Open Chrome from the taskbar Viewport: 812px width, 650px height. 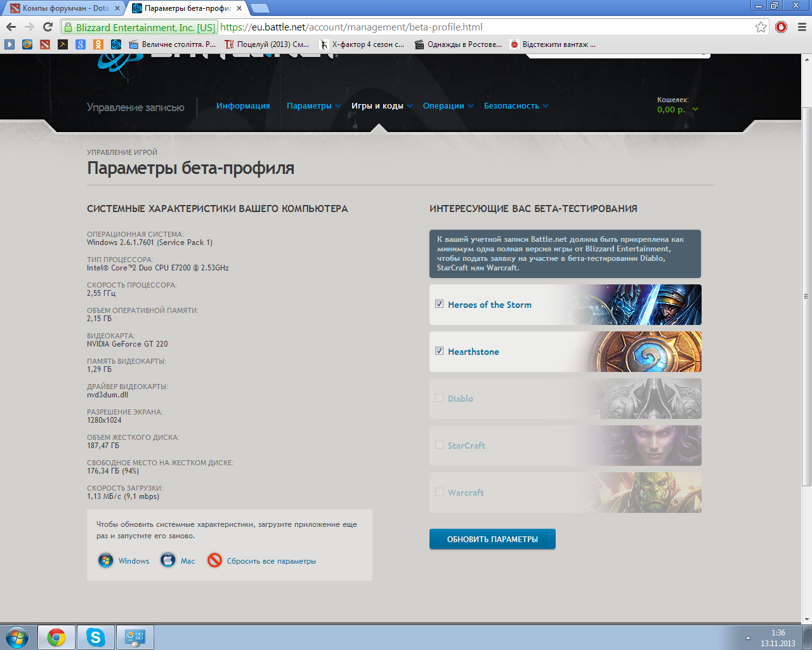[56, 637]
